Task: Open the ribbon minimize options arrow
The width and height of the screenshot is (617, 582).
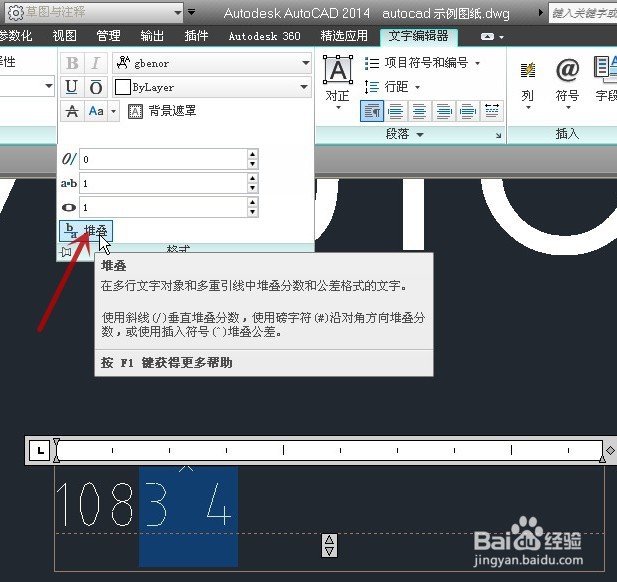Action: (x=501, y=37)
